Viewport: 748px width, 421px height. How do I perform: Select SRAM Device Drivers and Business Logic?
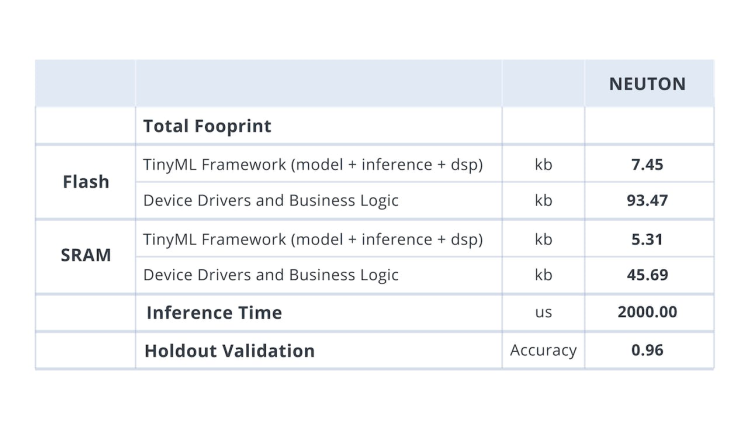(x=271, y=274)
